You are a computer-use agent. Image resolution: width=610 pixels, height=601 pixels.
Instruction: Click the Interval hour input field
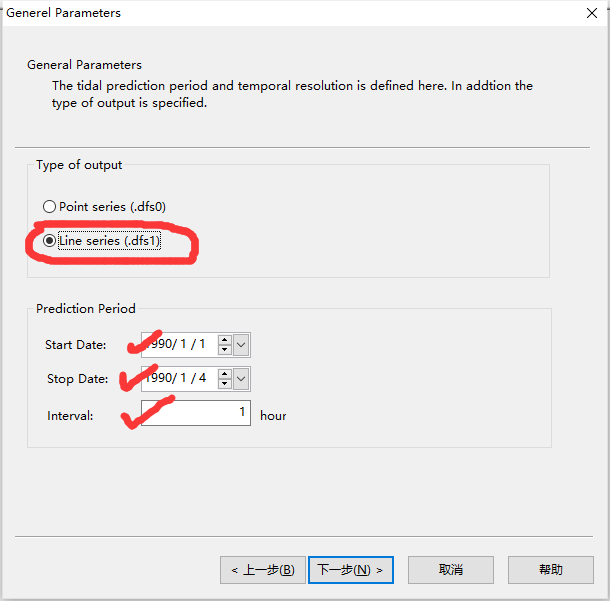(x=196, y=412)
